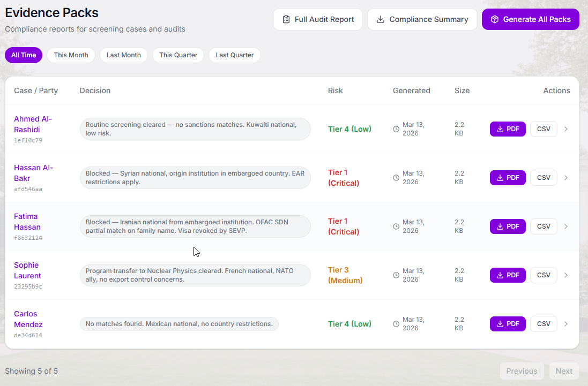Click the 'No matches found' decision note

(179, 324)
